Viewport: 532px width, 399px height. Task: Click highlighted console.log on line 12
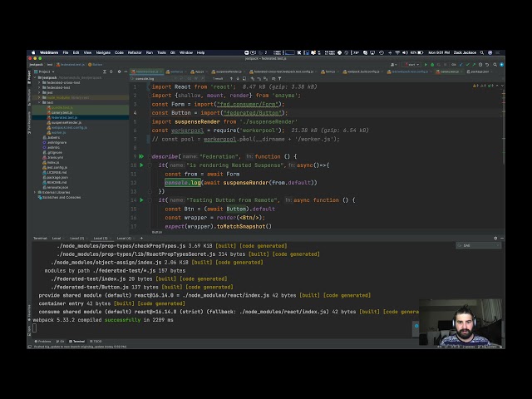click(x=183, y=183)
